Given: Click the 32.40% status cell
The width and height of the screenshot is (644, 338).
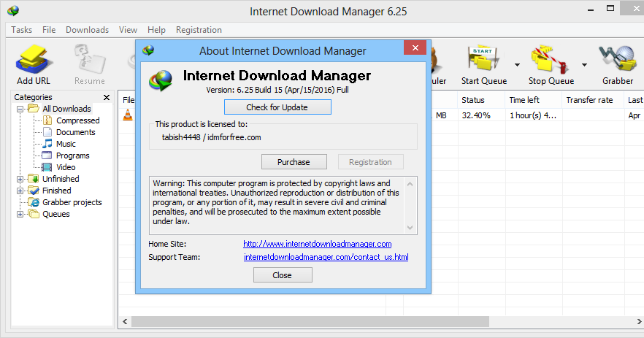Looking at the screenshot, I should click(476, 115).
